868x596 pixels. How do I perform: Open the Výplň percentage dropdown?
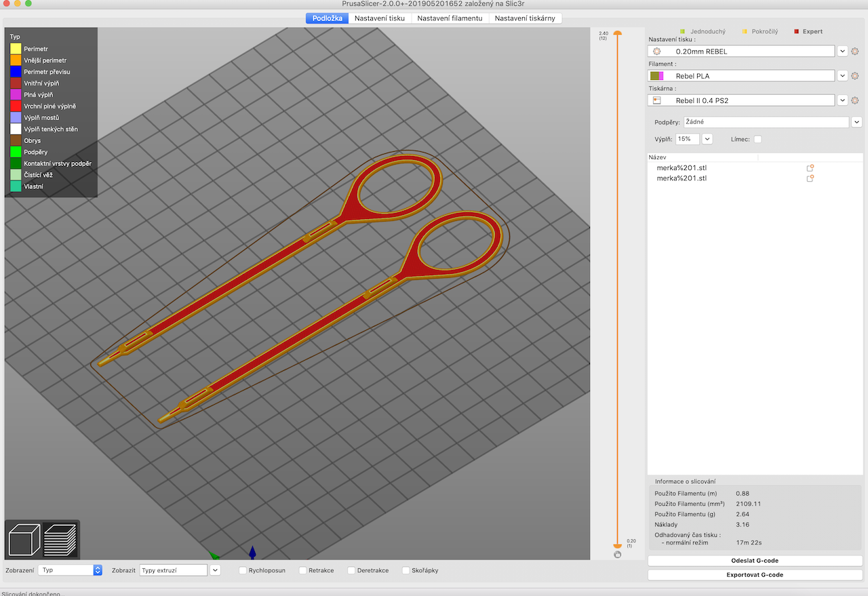pos(707,139)
